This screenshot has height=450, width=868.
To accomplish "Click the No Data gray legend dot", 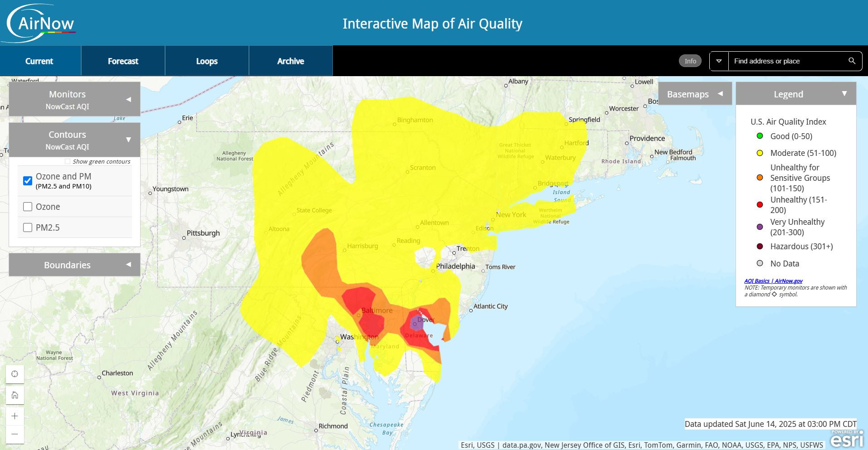I will [760, 263].
